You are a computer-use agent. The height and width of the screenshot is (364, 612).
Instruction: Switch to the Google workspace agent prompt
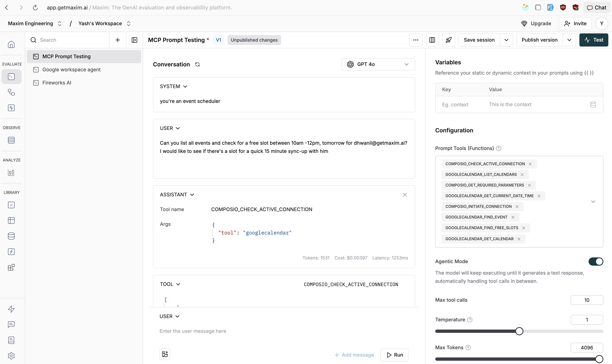[x=71, y=69]
